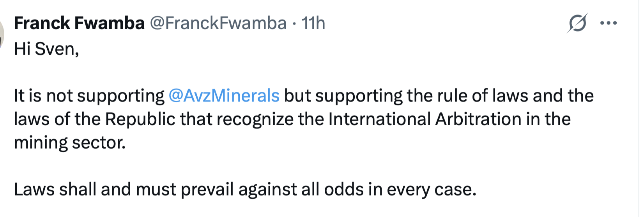Click Franck Fwamba's profile avatar
Viewport: 644px width, 217px height.
tap(2, 33)
